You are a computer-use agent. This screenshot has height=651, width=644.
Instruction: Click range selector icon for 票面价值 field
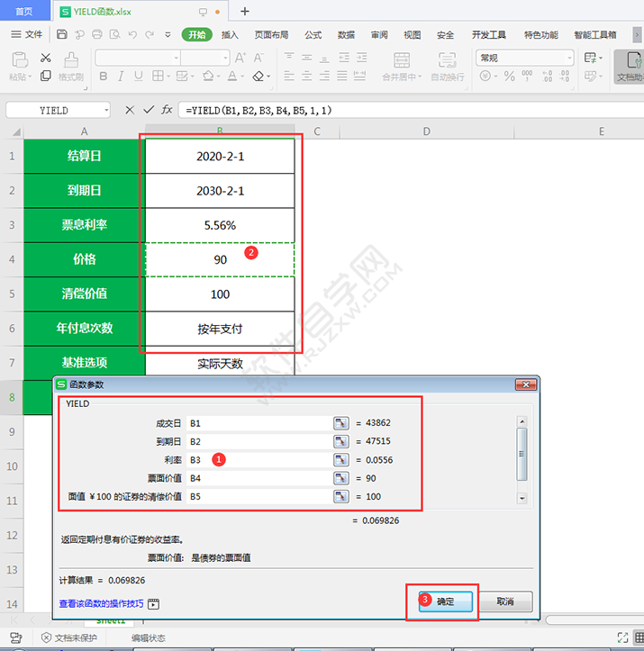point(340,478)
